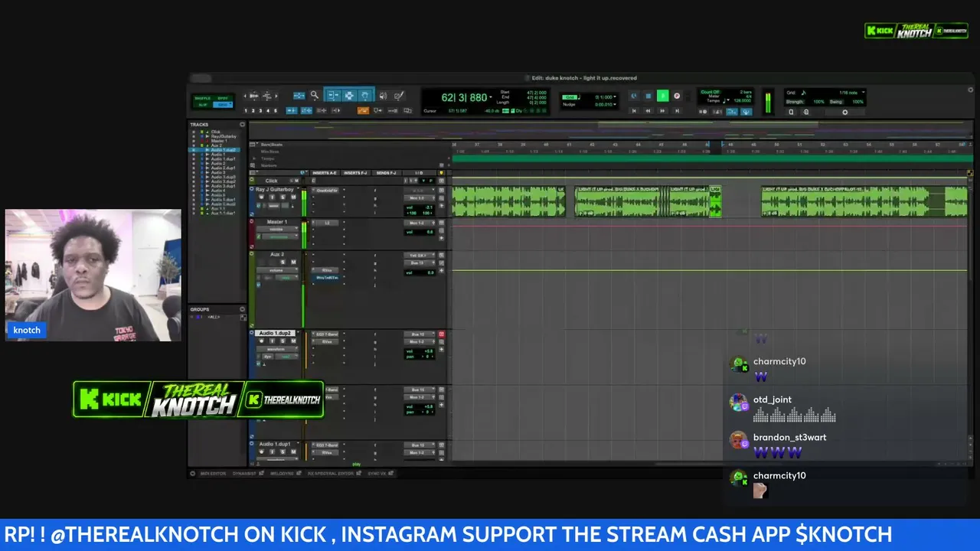Open the EQ3 7-Band insert on Audio 1.dup2
980x551 pixels.
[325, 334]
